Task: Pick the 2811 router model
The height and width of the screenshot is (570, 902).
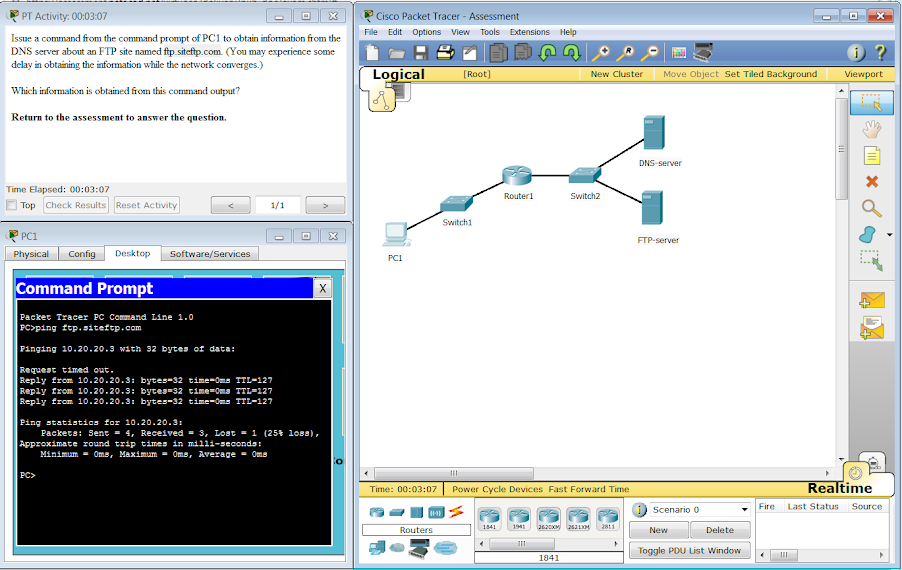Action: click(607, 518)
